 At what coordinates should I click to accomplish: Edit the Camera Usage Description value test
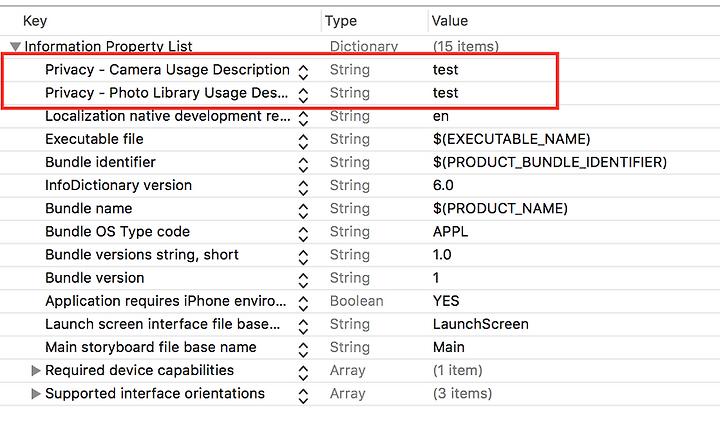point(445,70)
